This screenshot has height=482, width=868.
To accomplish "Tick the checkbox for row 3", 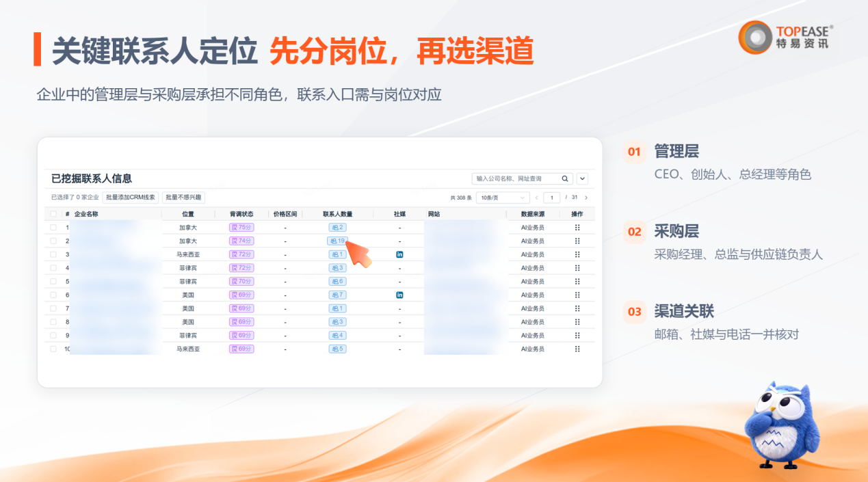I will point(53,254).
